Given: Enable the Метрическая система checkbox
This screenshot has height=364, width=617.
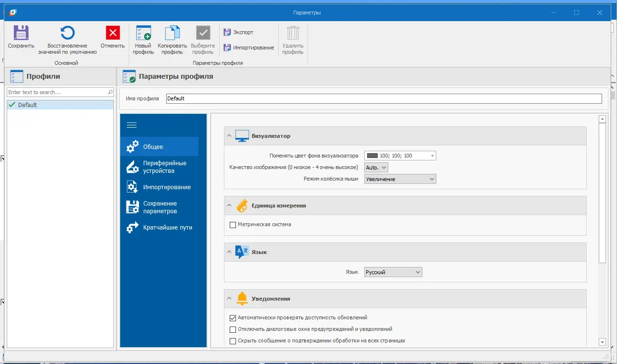Looking at the screenshot, I should (233, 225).
